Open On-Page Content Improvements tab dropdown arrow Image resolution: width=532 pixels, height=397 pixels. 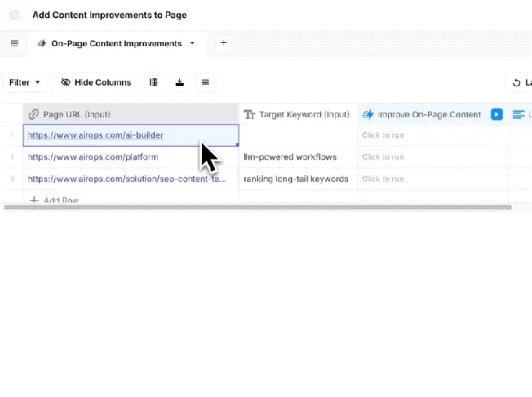click(192, 44)
